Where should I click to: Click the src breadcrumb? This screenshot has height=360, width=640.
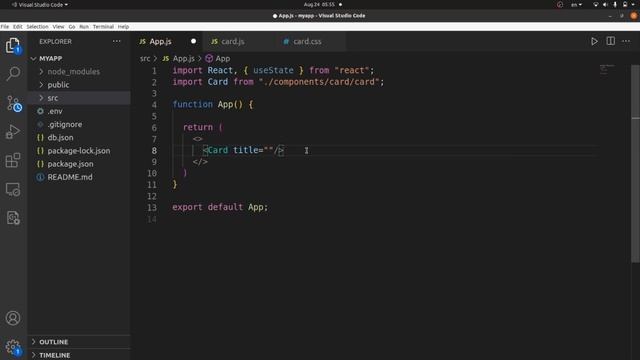coord(145,58)
